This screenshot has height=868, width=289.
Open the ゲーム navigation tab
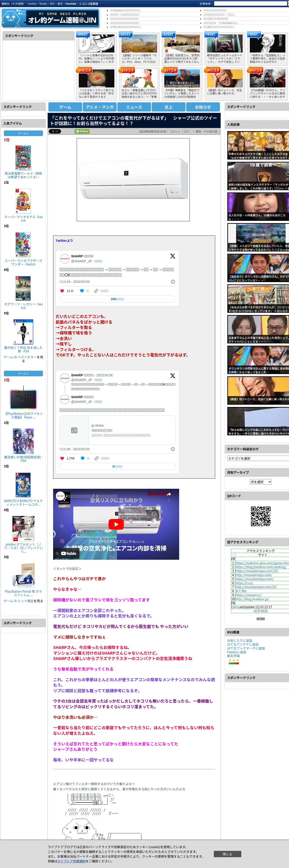click(x=65, y=107)
